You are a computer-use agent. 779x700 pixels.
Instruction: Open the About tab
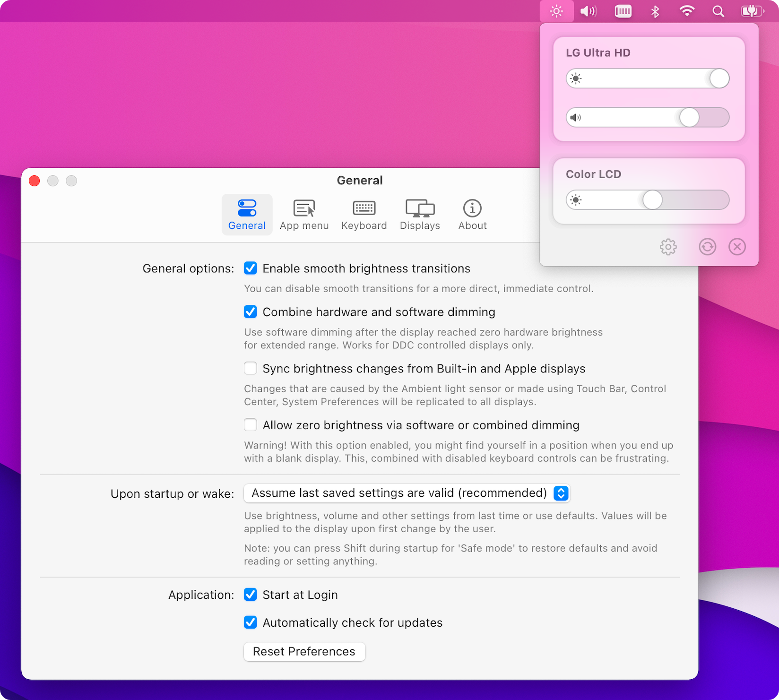click(x=472, y=215)
